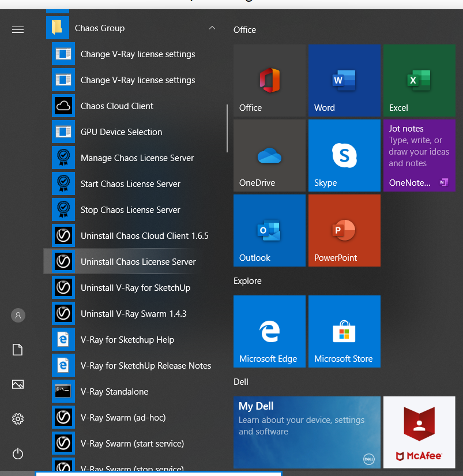Click the app list scrollbar
463x476 pixels.
pyautogui.click(x=227, y=128)
